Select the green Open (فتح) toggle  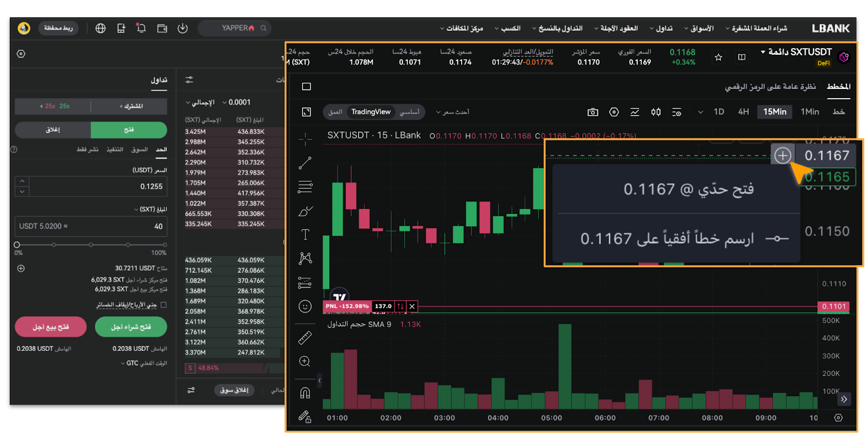click(129, 130)
